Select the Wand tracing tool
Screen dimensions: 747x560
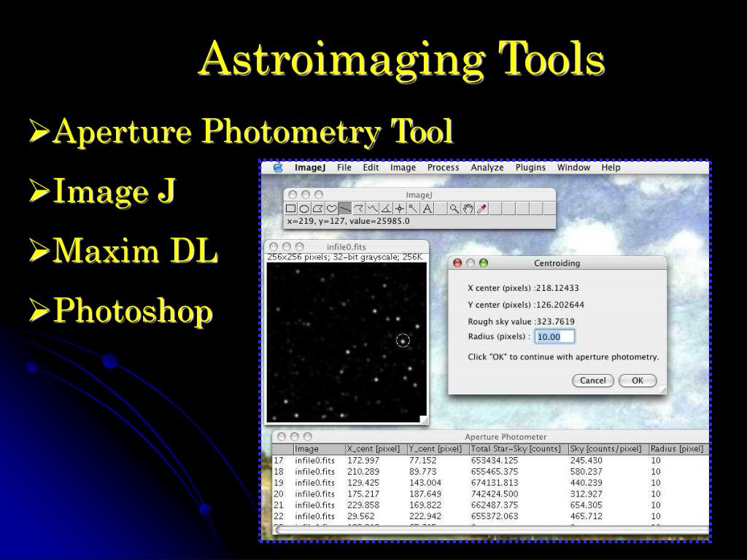point(414,209)
